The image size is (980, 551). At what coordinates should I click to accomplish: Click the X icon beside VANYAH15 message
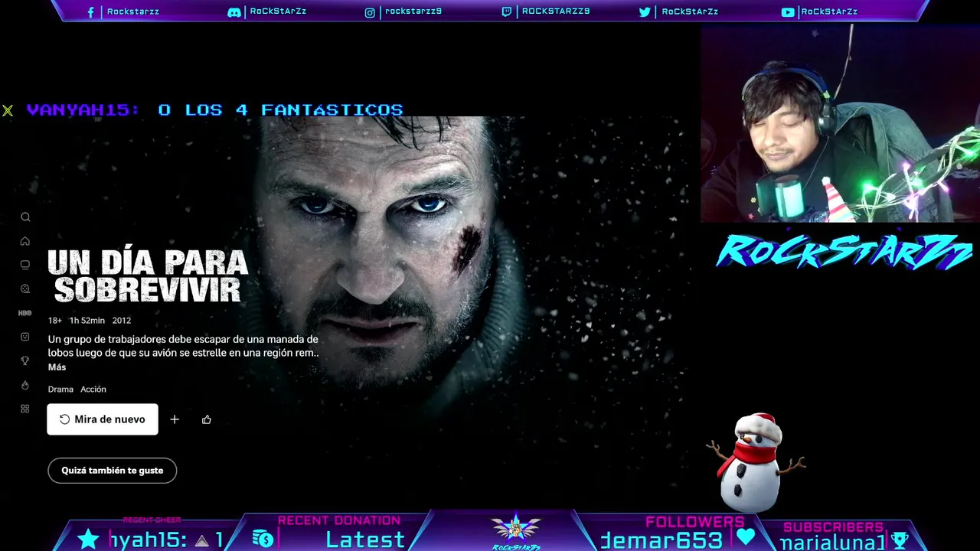[x=8, y=111]
